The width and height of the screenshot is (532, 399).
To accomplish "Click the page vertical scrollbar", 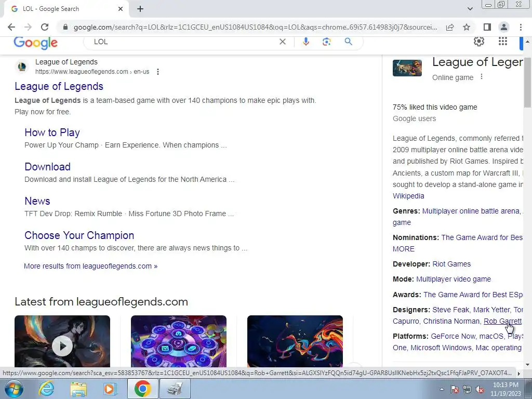I will [528, 83].
